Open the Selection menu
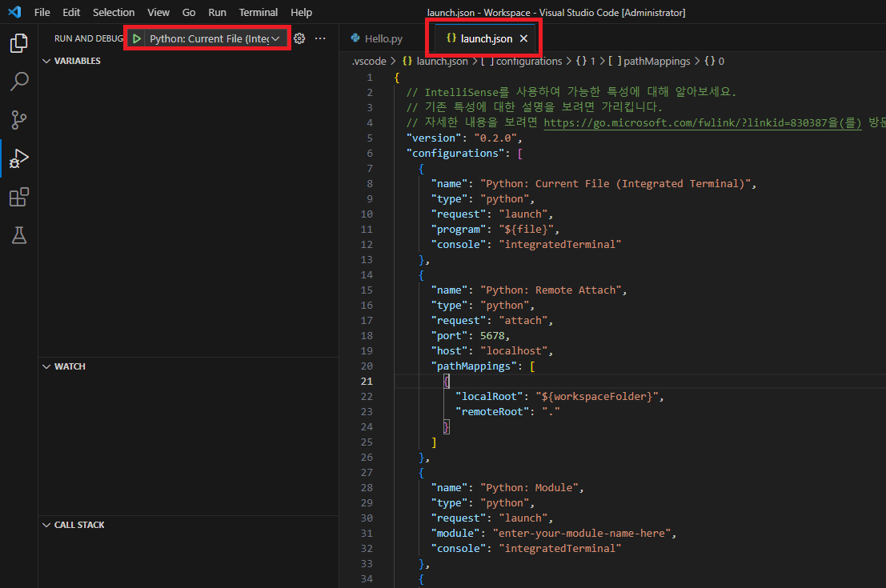This screenshot has width=886, height=588. pyautogui.click(x=114, y=12)
